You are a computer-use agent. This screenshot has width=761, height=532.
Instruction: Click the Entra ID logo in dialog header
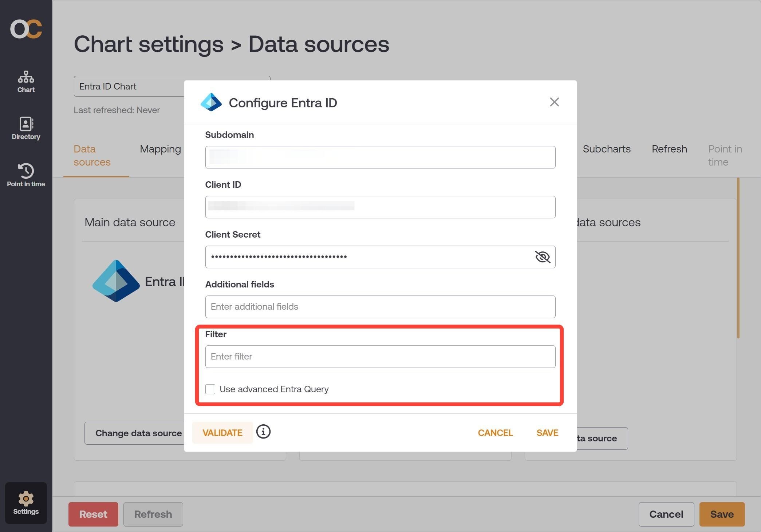[x=211, y=102]
